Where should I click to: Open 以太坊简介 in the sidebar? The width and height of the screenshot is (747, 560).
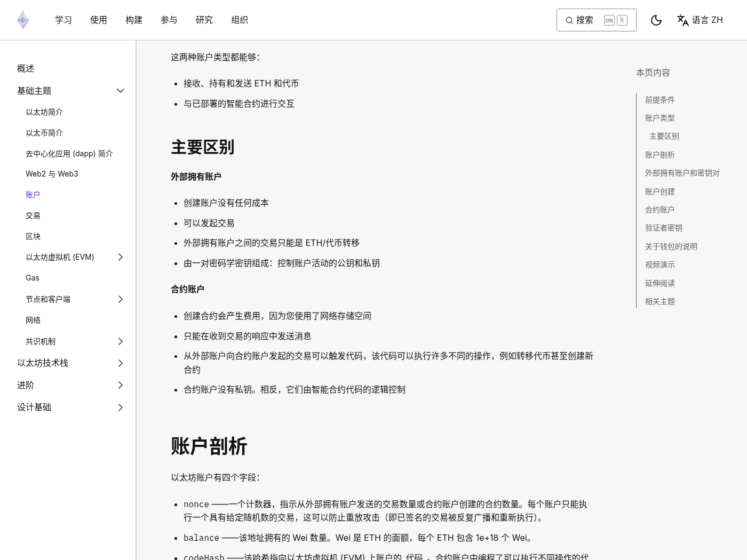[44, 112]
